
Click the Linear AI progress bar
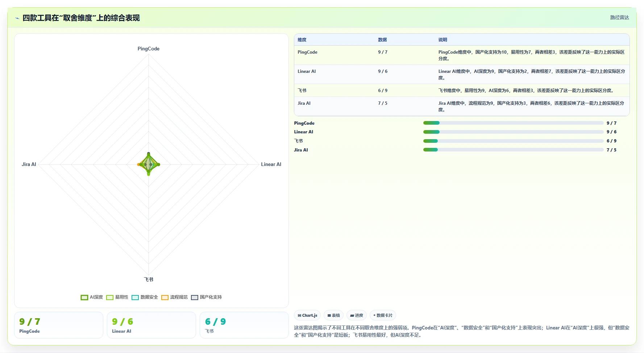(513, 132)
